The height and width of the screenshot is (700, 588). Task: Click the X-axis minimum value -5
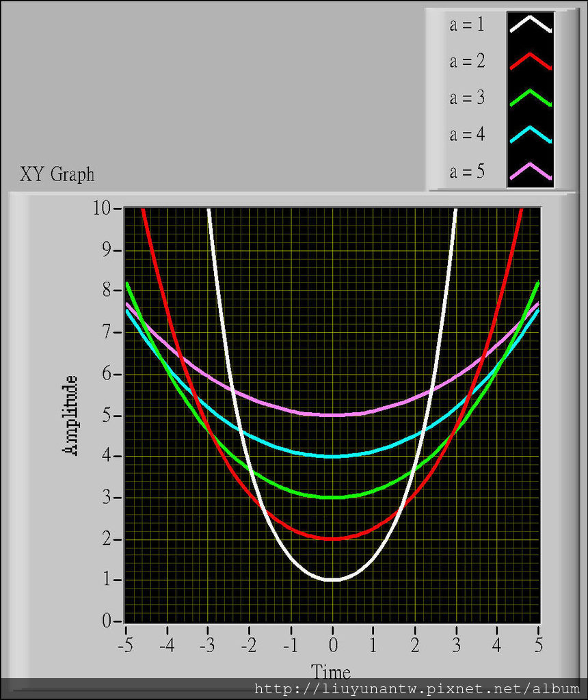coord(125,645)
